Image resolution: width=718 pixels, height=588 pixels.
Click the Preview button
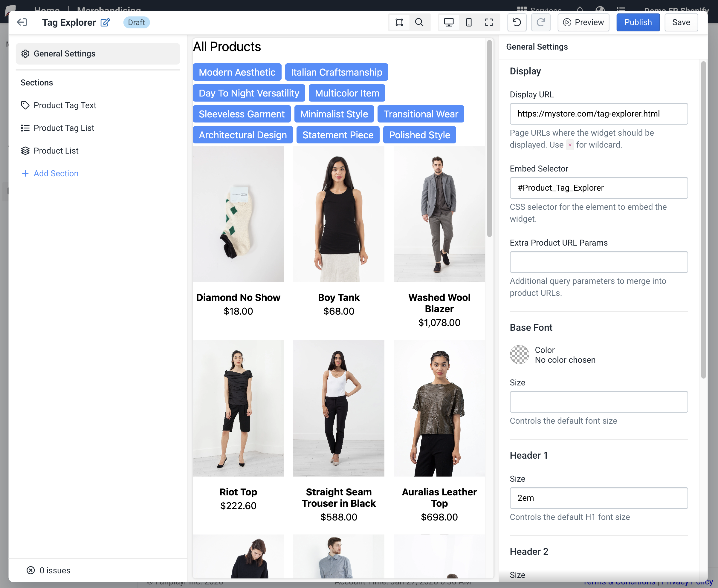(583, 22)
